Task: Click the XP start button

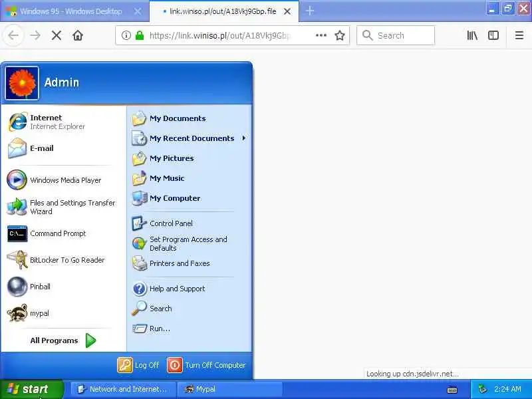Action: click(x=31, y=389)
